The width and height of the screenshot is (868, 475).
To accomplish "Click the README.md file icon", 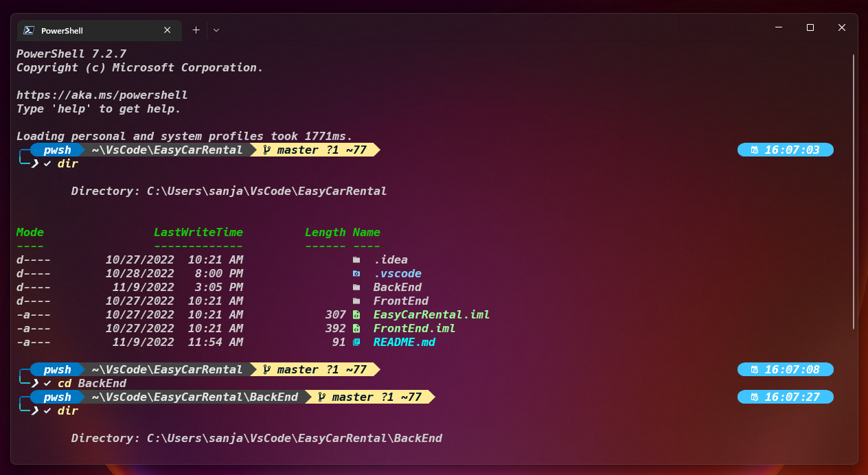I will tap(356, 342).
